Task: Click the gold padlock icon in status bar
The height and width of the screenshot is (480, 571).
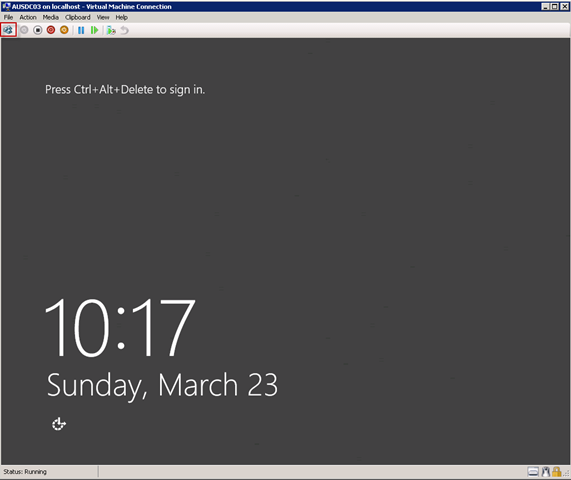Action: coord(556,472)
